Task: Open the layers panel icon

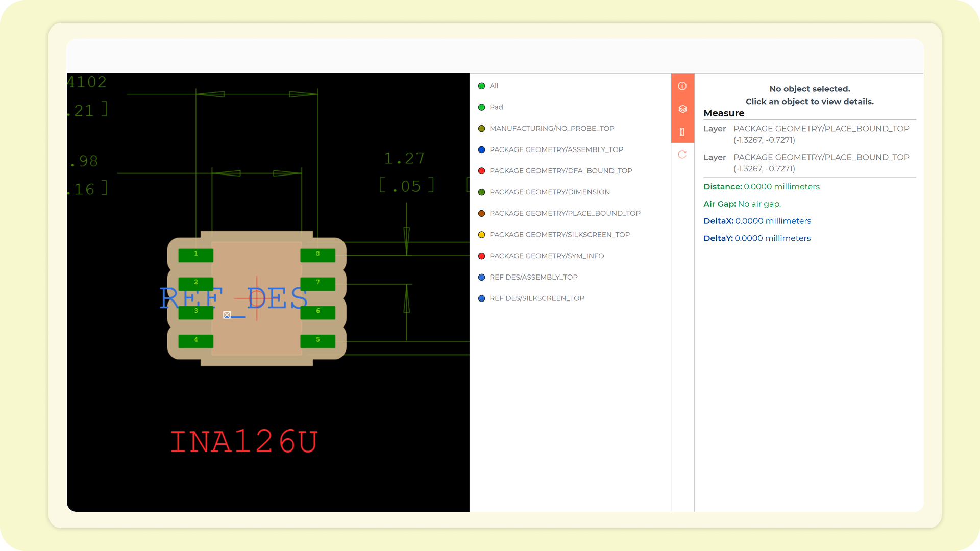Action: [x=682, y=109]
